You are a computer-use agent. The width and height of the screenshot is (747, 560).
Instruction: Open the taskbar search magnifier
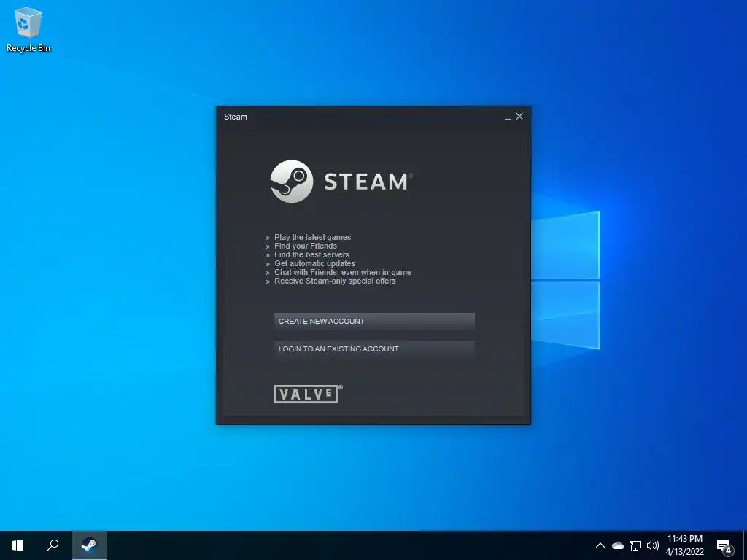pos(53,545)
